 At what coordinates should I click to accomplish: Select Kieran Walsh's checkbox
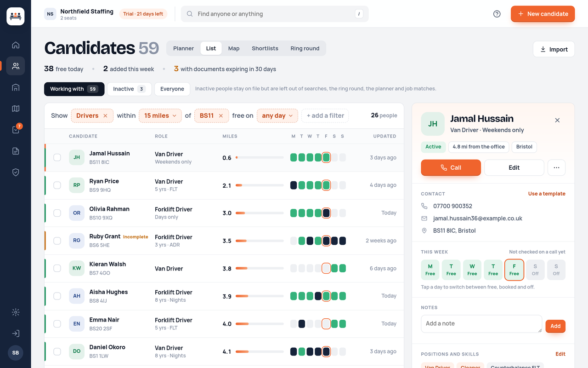[x=57, y=268]
